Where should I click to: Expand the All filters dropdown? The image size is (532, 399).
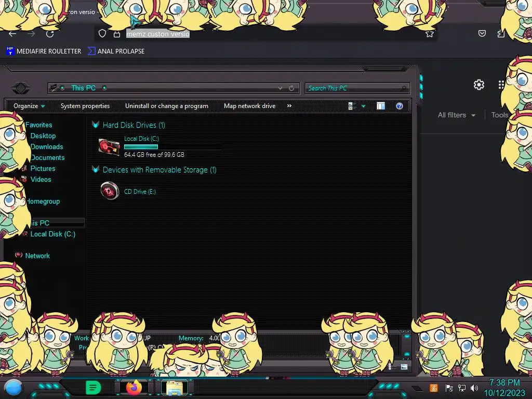457,115
